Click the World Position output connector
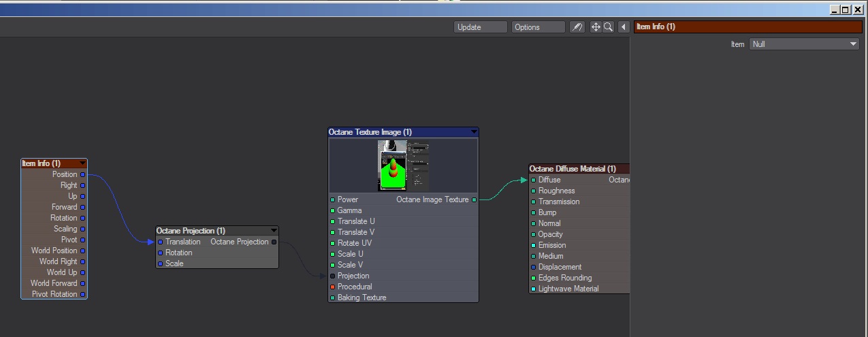Screen dimensions: 868x337 pyautogui.click(x=83, y=251)
